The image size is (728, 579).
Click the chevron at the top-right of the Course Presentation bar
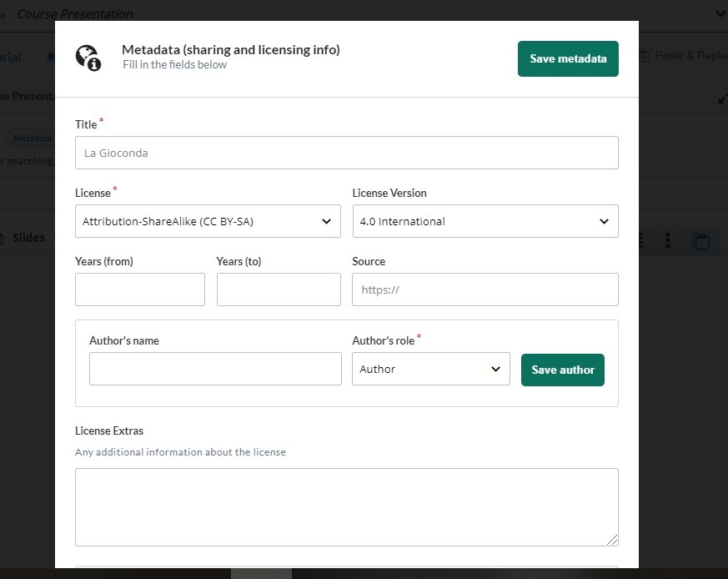pyautogui.click(x=721, y=14)
